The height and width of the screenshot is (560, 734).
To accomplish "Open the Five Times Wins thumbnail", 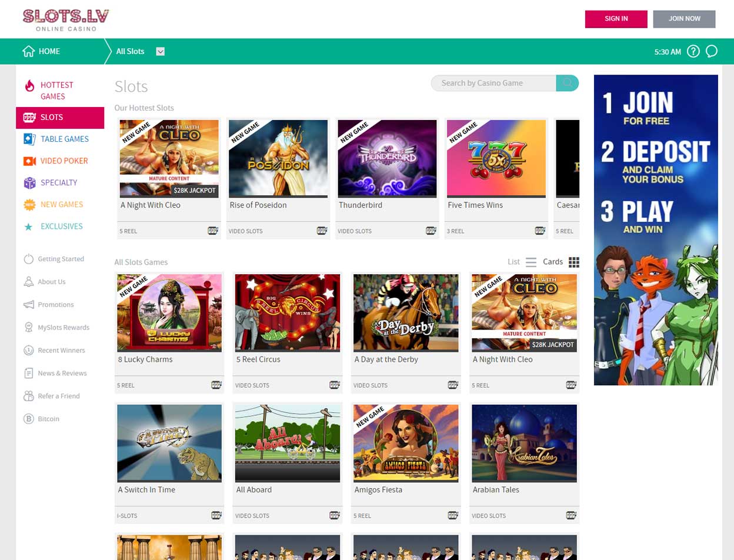I will point(496,158).
